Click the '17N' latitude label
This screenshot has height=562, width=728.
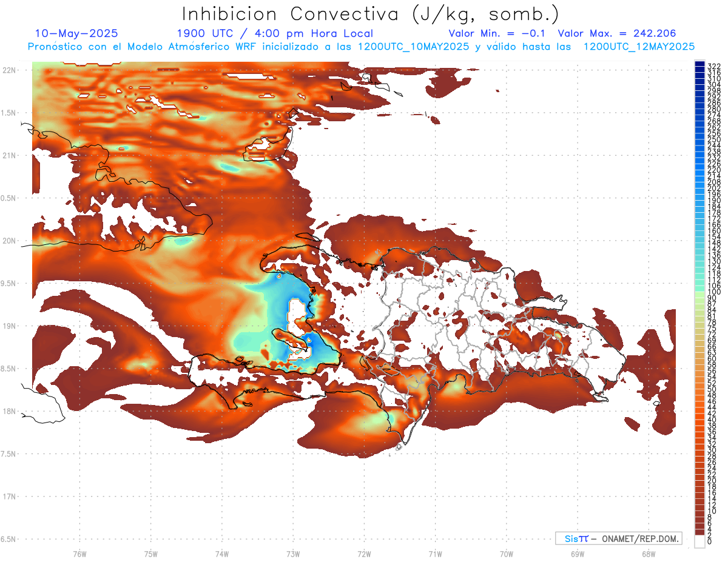coord(9,497)
